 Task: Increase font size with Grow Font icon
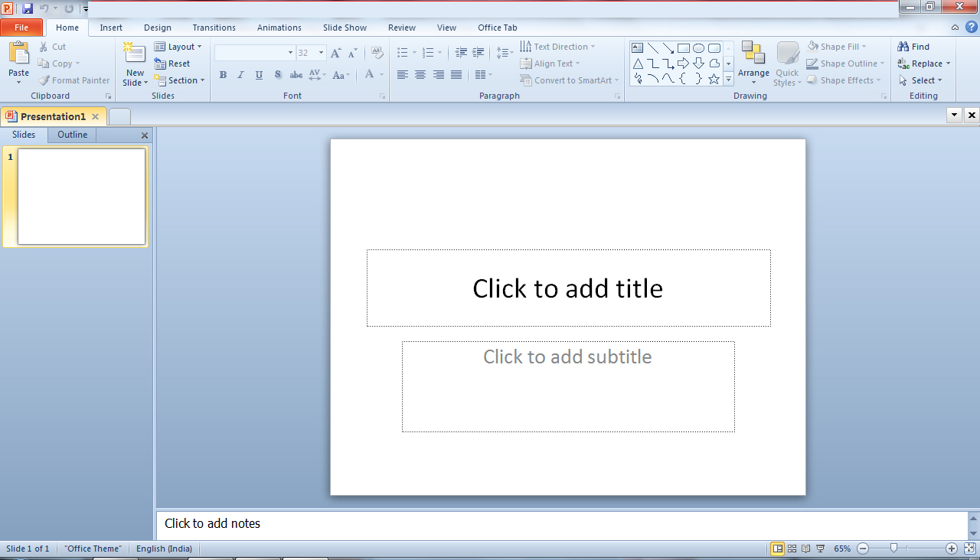pos(336,53)
